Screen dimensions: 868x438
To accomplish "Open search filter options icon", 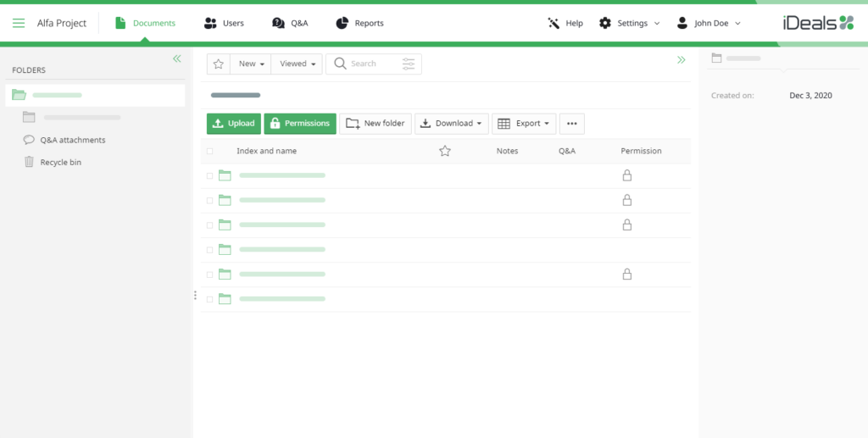I will (409, 64).
